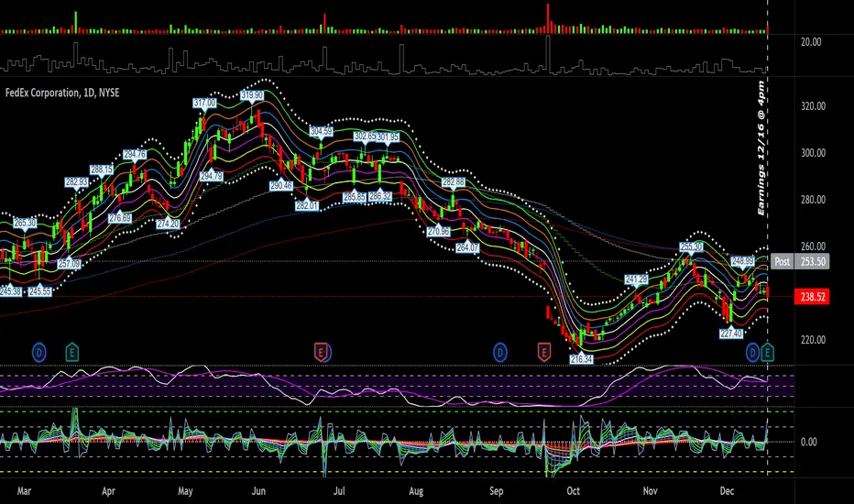The image size is (854, 504).
Task: Click the 274.20 pivot low label
Action: [x=168, y=224]
